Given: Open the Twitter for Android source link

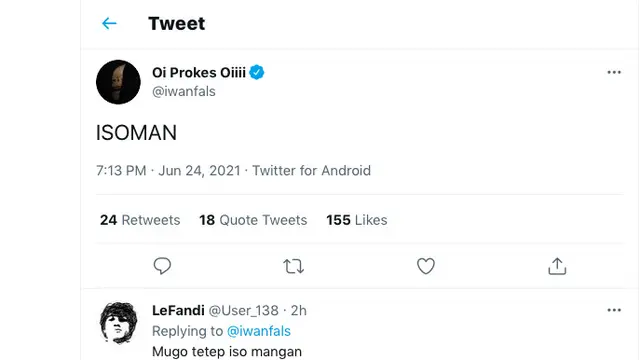Looking at the screenshot, I should click(311, 171).
